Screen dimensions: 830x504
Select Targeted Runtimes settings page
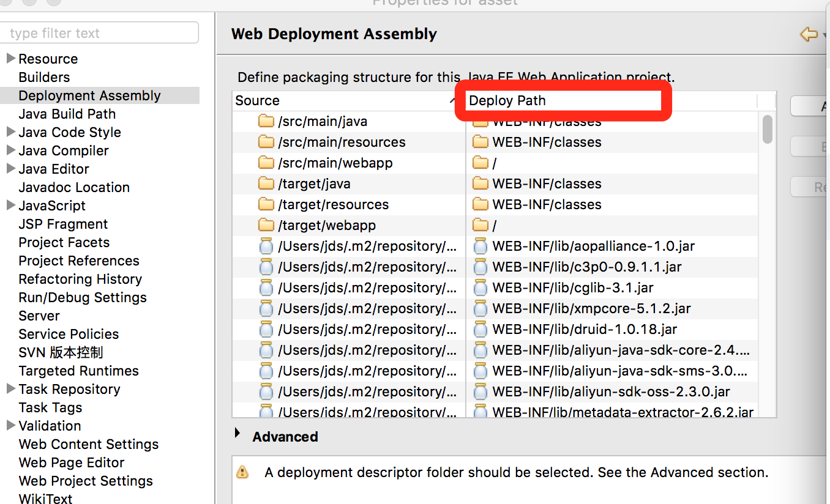click(78, 371)
